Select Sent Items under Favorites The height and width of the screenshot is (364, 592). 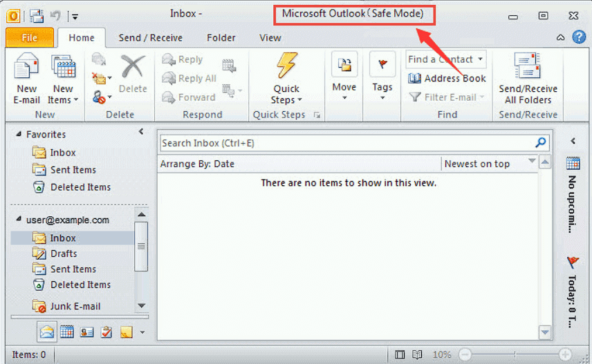pos(64,170)
